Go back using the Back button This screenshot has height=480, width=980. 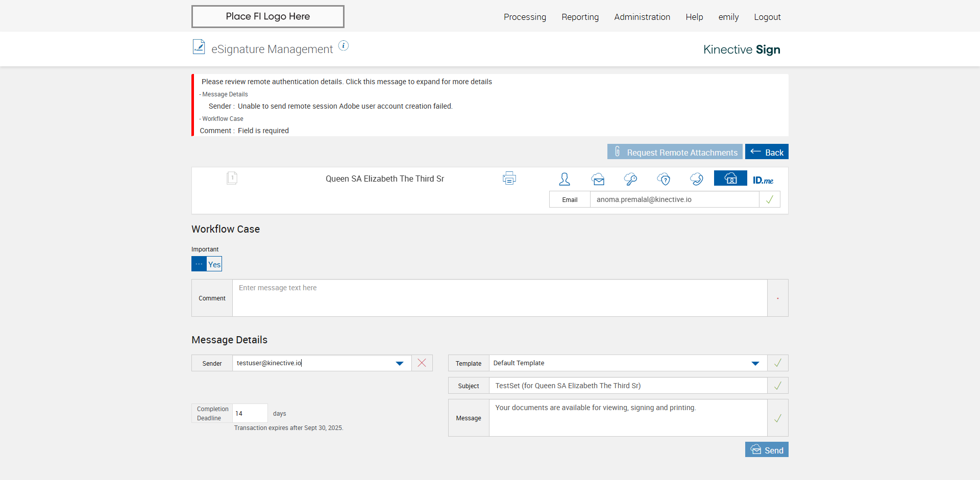click(x=767, y=152)
